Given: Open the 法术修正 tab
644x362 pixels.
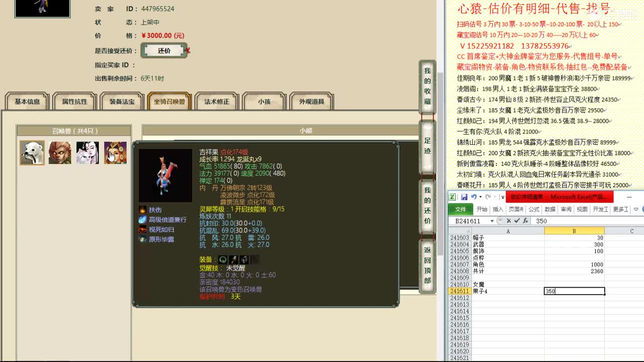Looking at the screenshot, I should tap(217, 101).
